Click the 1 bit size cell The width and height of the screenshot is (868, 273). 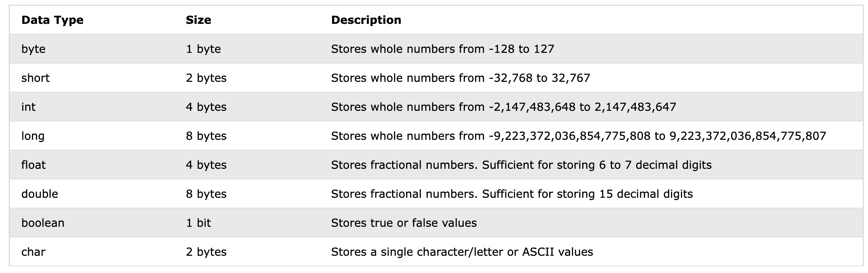198,223
